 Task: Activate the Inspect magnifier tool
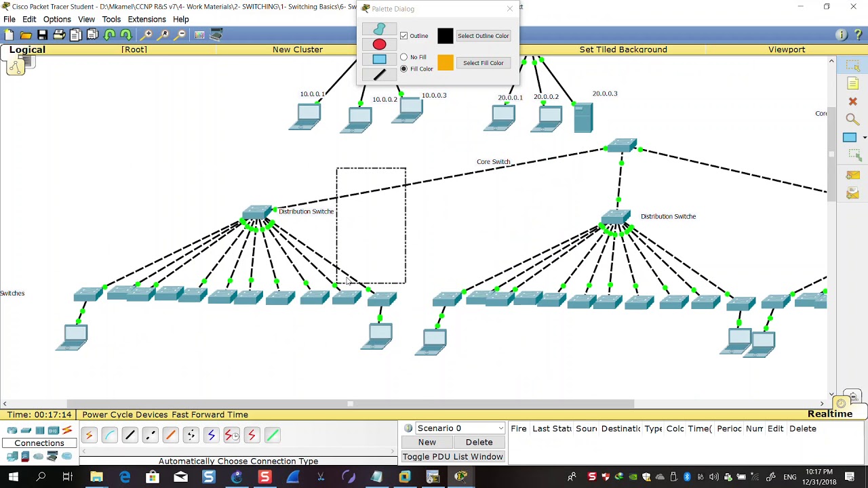coord(852,119)
